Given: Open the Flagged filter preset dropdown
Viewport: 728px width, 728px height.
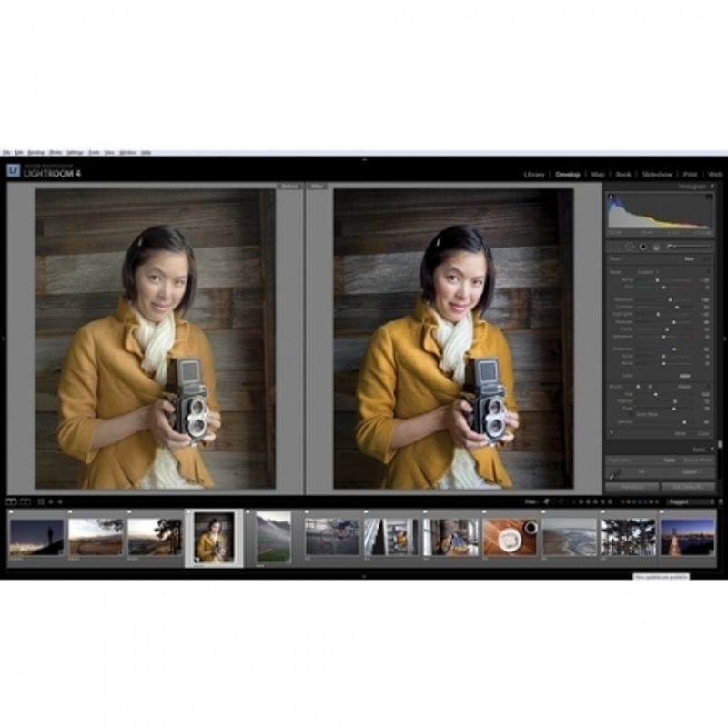Looking at the screenshot, I should tap(691, 501).
